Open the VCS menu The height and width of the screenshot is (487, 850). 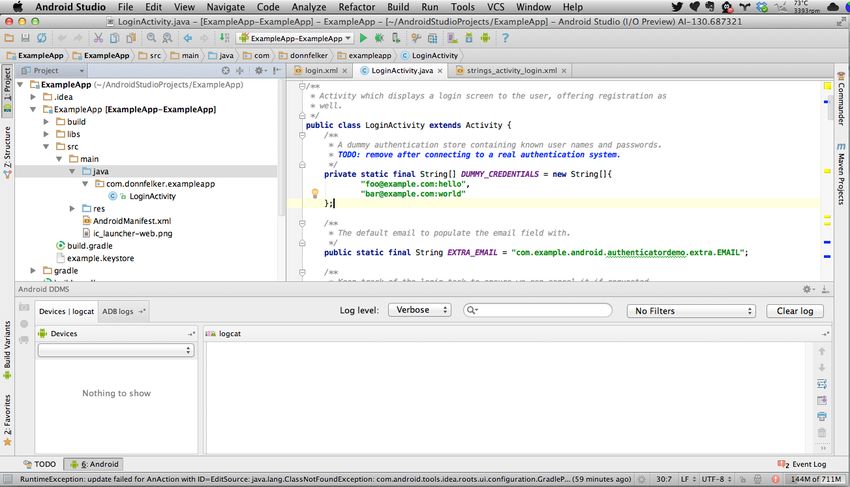pyautogui.click(x=495, y=7)
